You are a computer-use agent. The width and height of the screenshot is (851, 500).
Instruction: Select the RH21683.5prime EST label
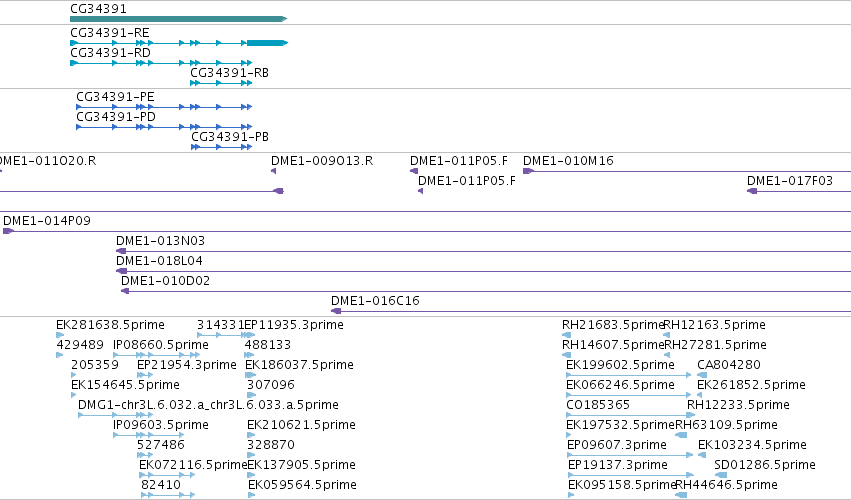click(x=613, y=325)
